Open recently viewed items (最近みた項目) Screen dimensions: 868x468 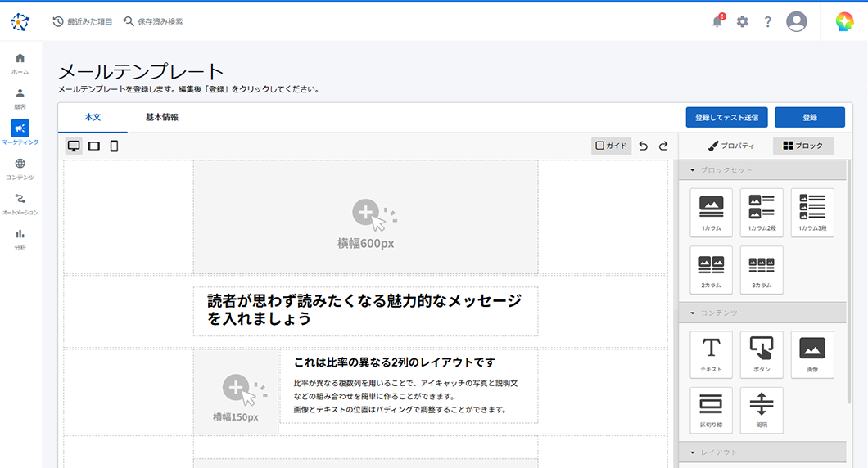[x=83, y=21]
